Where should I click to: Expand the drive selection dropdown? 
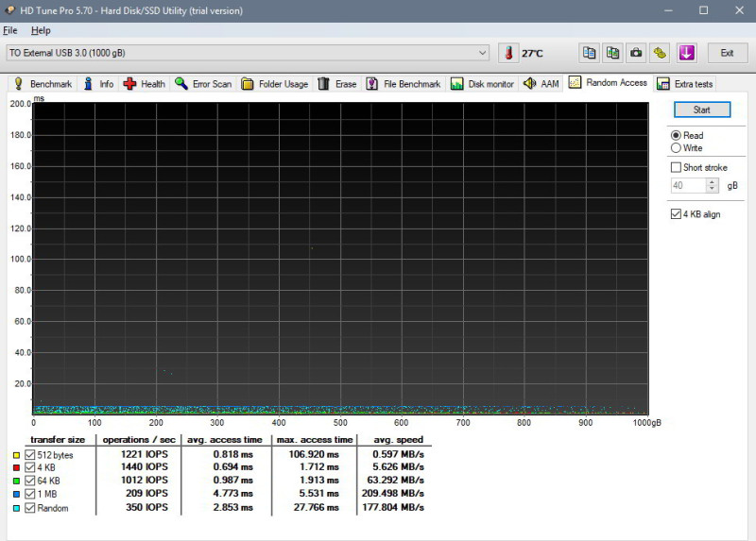(x=482, y=53)
